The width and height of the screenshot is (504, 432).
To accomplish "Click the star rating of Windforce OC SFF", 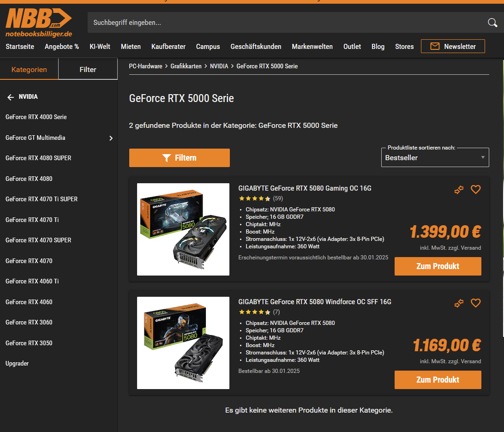I will click(255, 312).
